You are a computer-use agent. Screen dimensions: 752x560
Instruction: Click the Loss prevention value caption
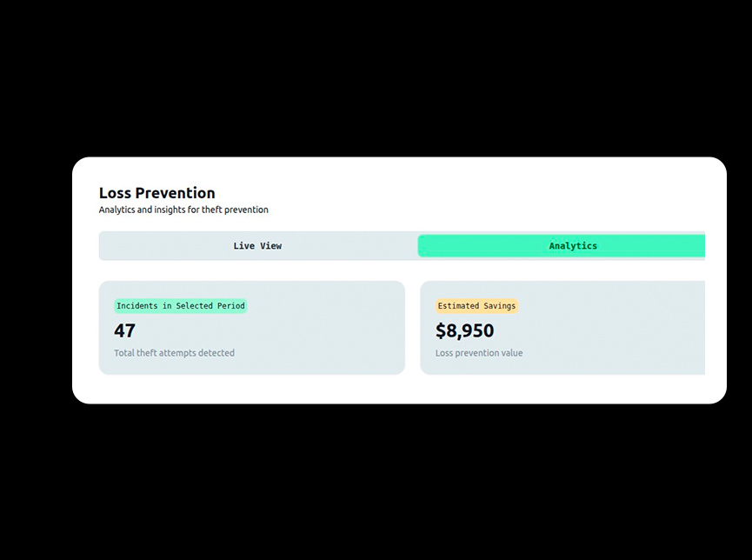click(x=479, y=353)
